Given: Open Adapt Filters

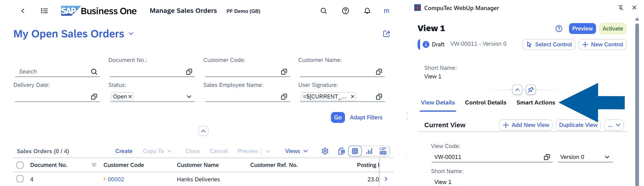Looking at the screenshot, I should coord(366,118).
